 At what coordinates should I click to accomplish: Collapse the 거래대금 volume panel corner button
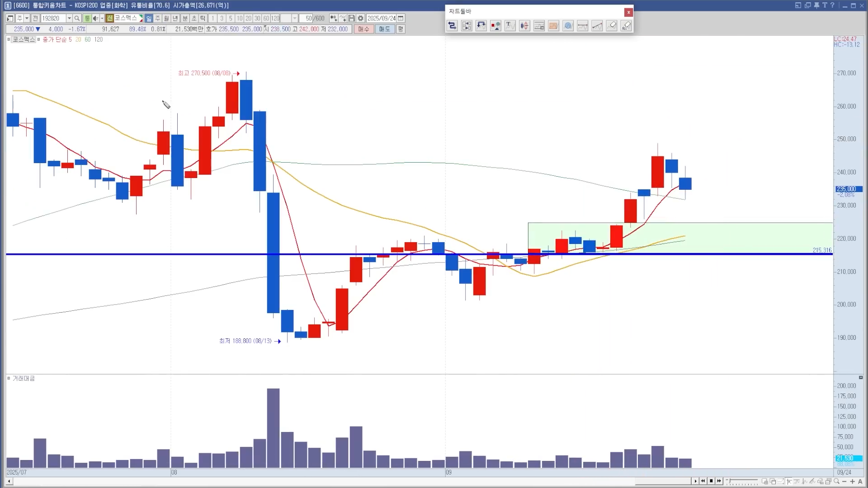(861, 377)
